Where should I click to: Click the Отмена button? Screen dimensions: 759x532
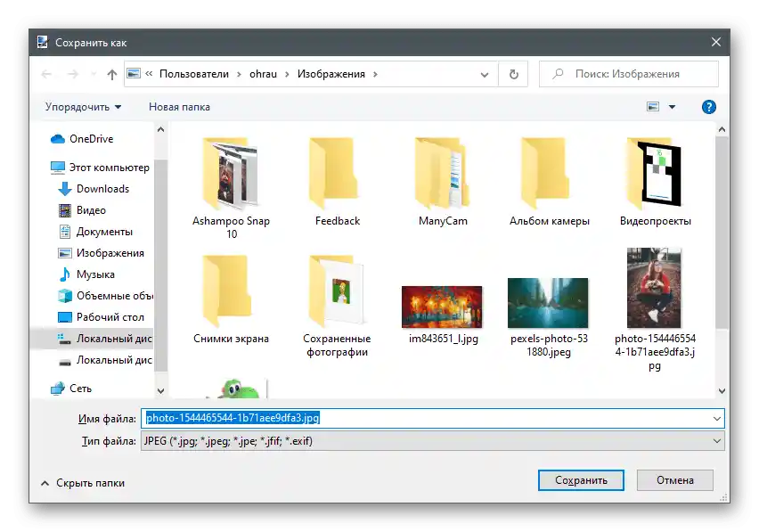click(x=674, y=480)
